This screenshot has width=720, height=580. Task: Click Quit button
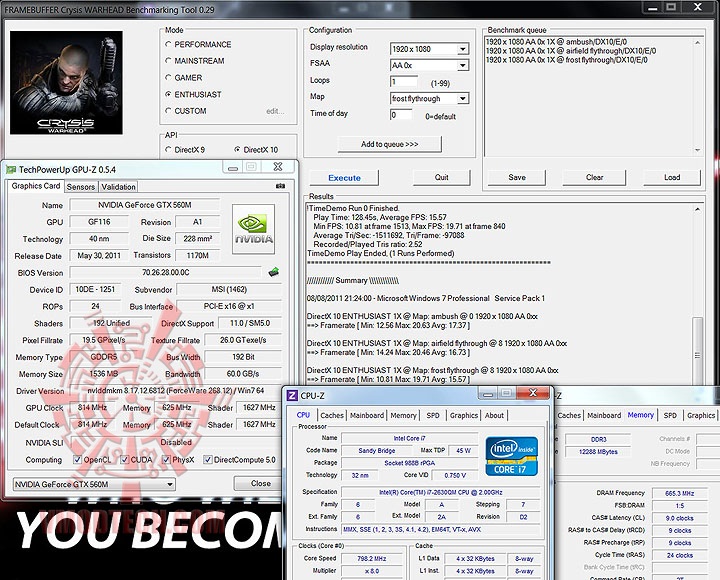[441, 177]
